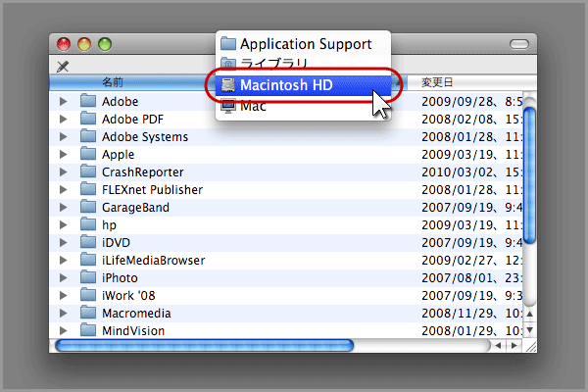Screen dimensions: 588x392
Task: Click the Adobe Systems folder icon
Action: (88, 136)
